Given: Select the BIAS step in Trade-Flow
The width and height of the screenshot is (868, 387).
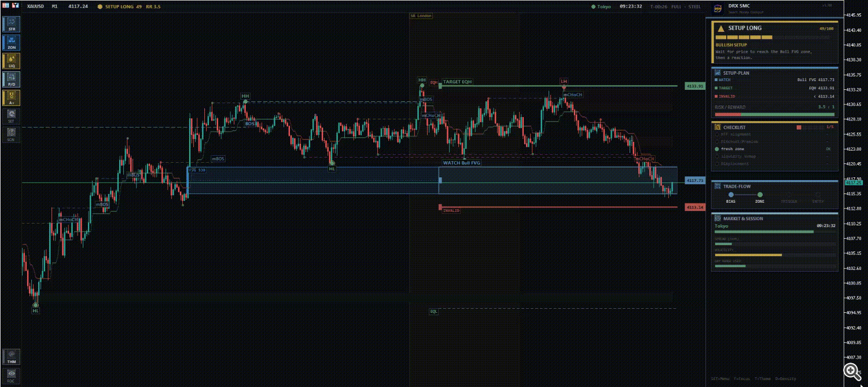Looking at the screenshot, I should coord(731,198).
